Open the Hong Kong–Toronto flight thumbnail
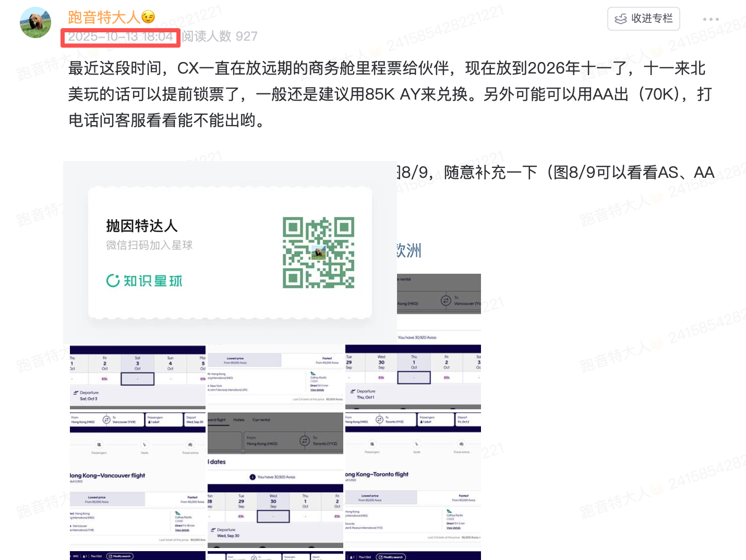 [x=413, y=480]
